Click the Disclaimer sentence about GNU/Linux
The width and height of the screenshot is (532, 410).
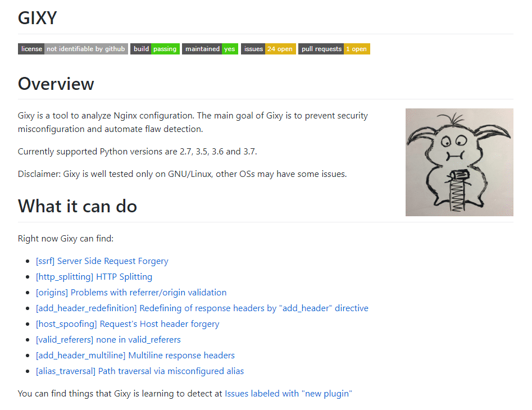(182, 174)
